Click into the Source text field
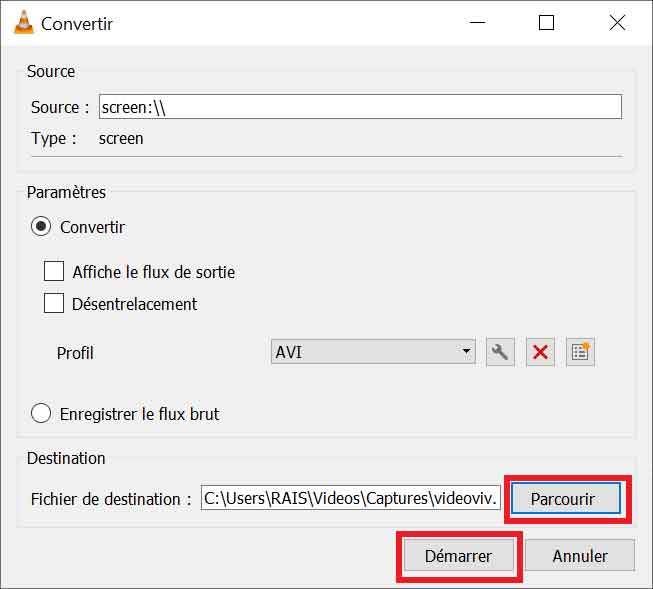Image resolution: width=653 pixels, height=589 pixels. click(x=360, y=107)
